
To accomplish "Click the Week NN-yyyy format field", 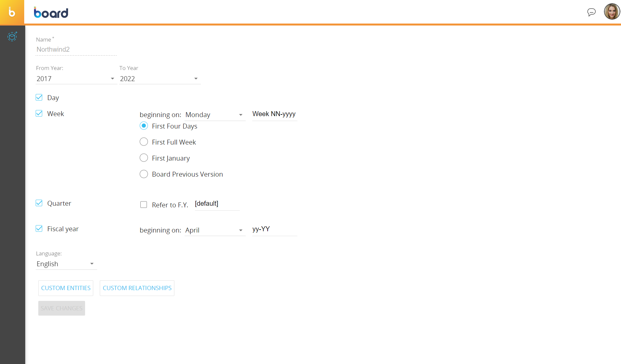I will click(274, 114).
